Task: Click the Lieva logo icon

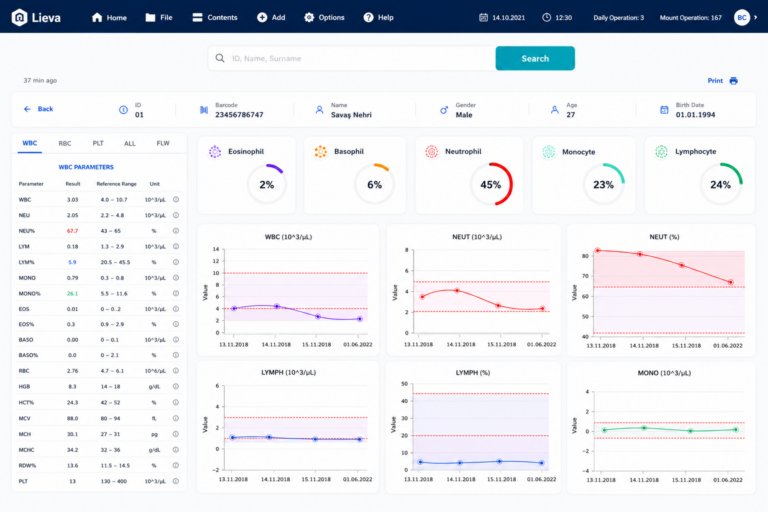Action: [x=19, y=18]
